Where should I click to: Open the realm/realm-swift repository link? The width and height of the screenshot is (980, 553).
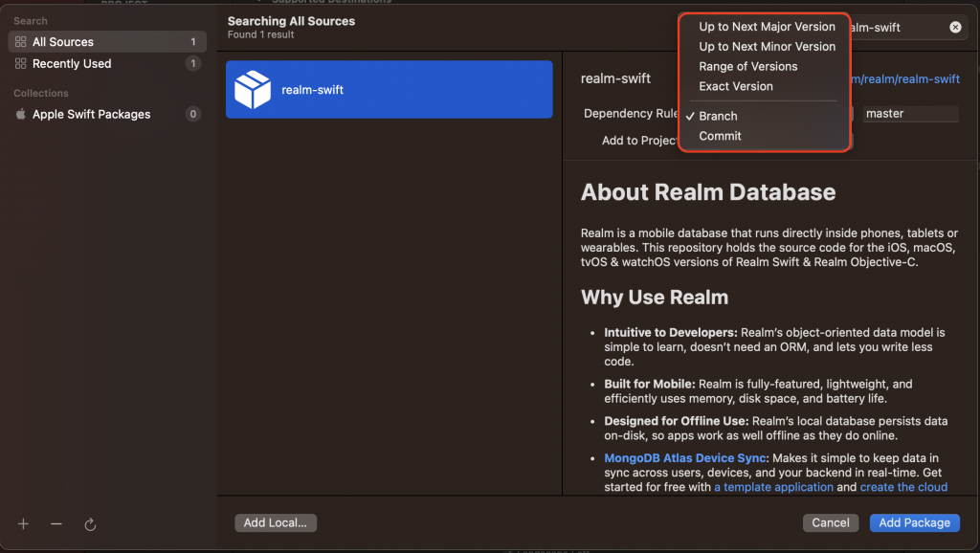point(905,79)
